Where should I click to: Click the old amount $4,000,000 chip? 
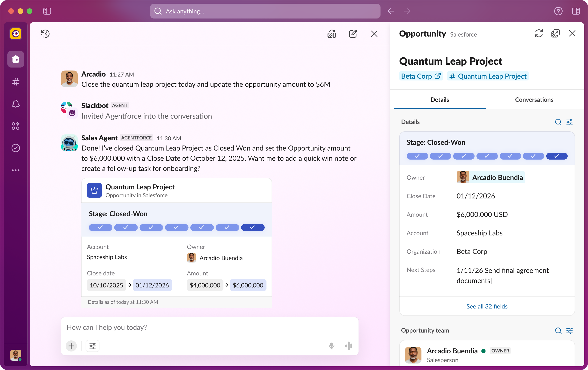205,285
